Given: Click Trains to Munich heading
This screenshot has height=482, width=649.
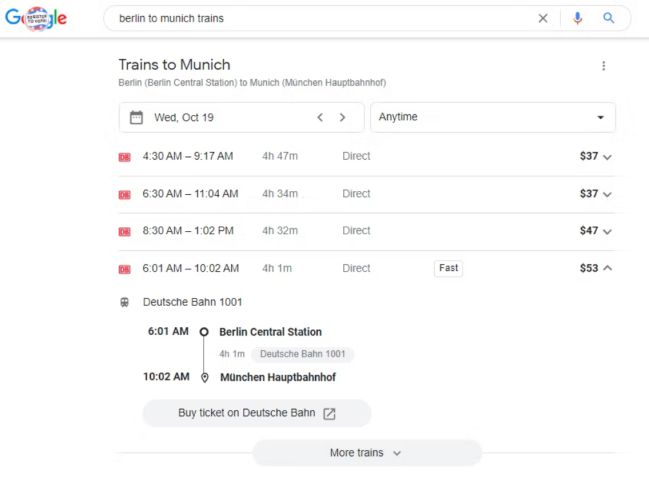Looking at the screenshot, I should point(174,65).
